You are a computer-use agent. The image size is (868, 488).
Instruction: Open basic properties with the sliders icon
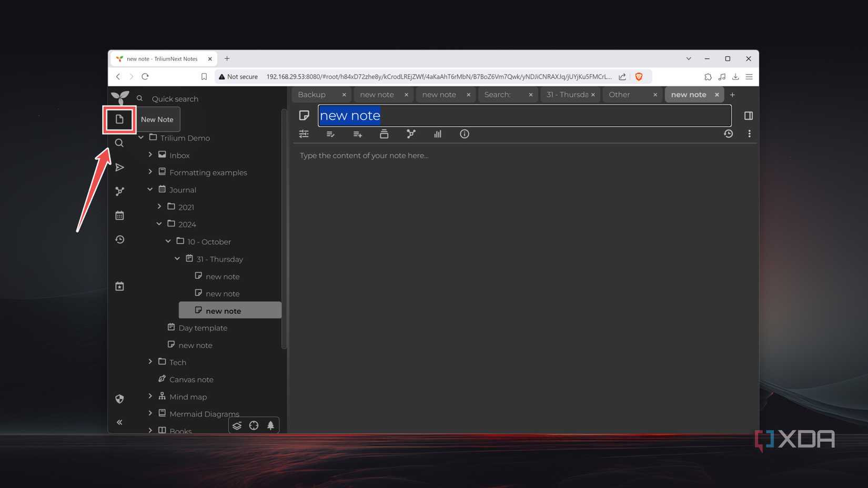(304, 134)
